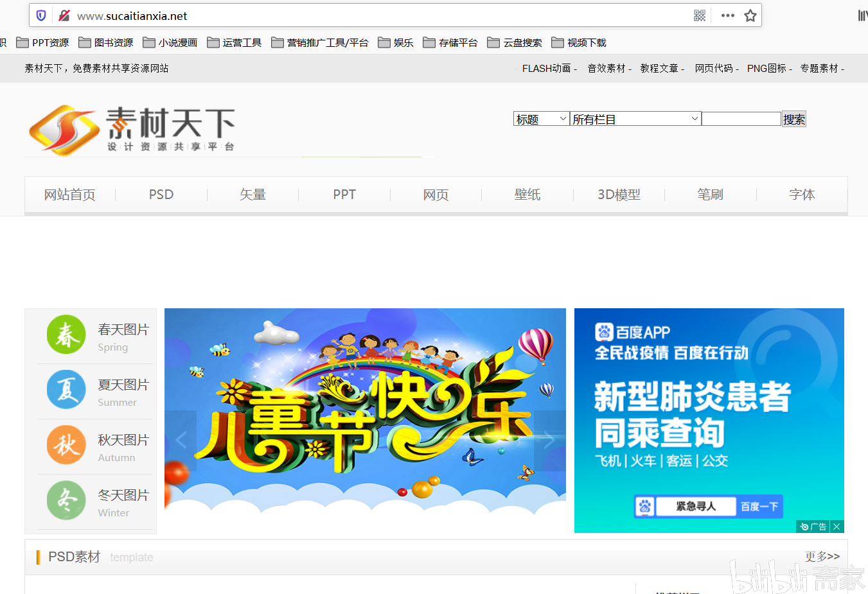Open the 运营工具 bookmark folder
This screenshot has width=868, height=594.
pyautogui.click(x=235, y=42)
